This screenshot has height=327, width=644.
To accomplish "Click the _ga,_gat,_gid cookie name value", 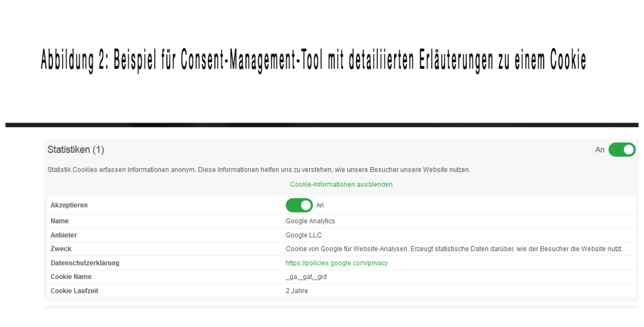I will [306, 277].
